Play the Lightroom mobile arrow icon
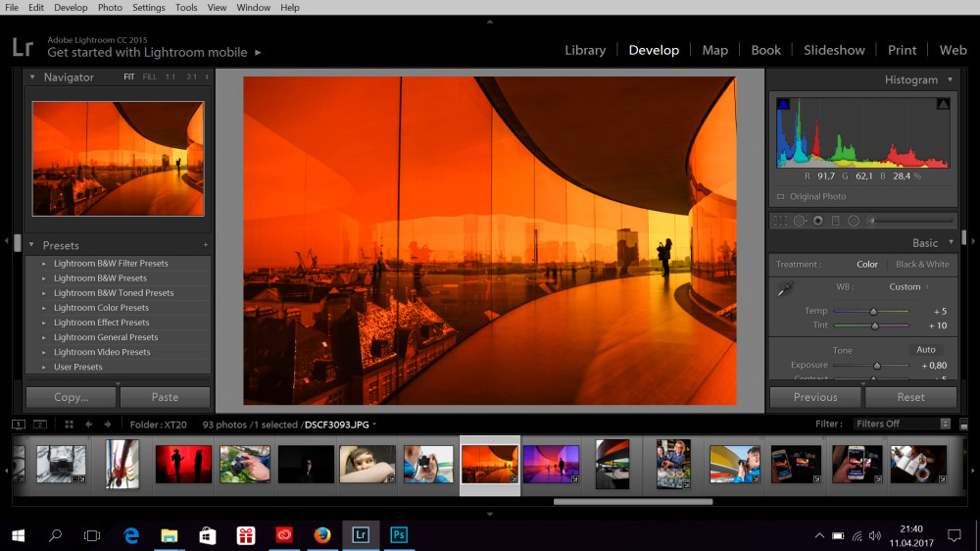The width and height of the screenshot is (980, 551). coord(258,53)
